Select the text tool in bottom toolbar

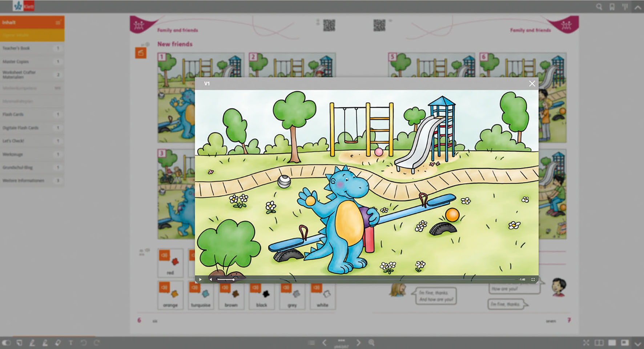click(71, 343)
